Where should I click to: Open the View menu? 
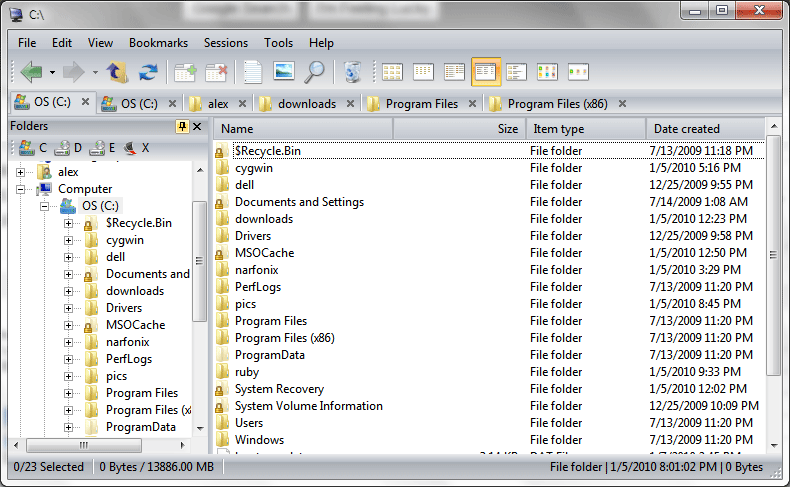[x=100, y=43]
